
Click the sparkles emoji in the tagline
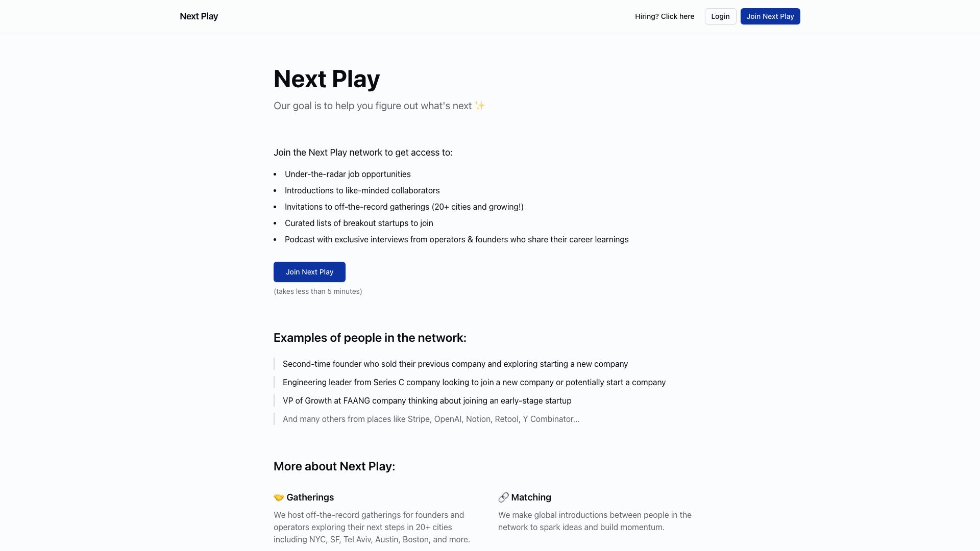click(x=479, y=105)
